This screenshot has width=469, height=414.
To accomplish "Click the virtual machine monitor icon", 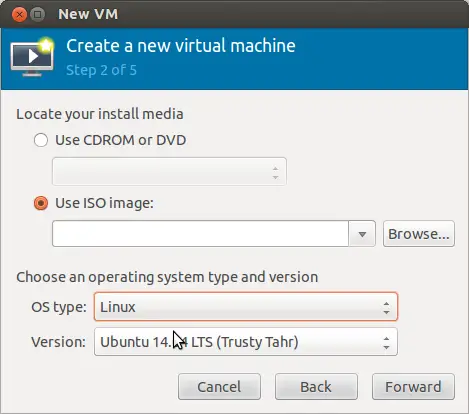I will 32,57.
